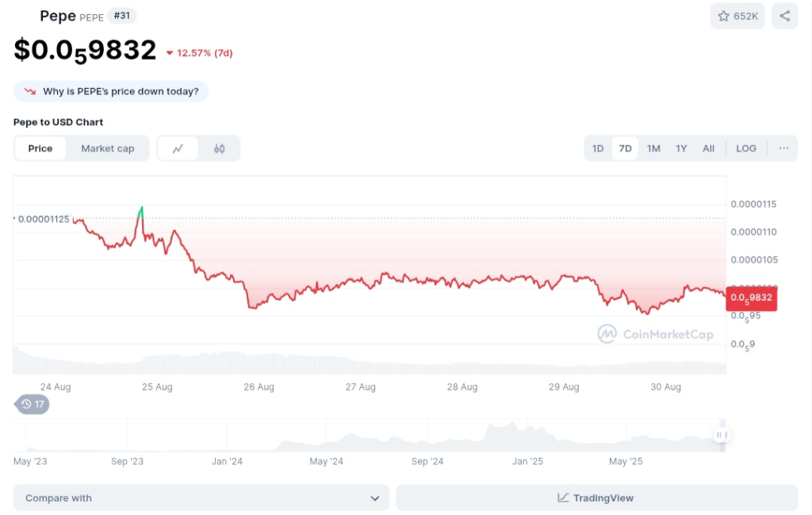Click the share icon button

coord(784,16)
